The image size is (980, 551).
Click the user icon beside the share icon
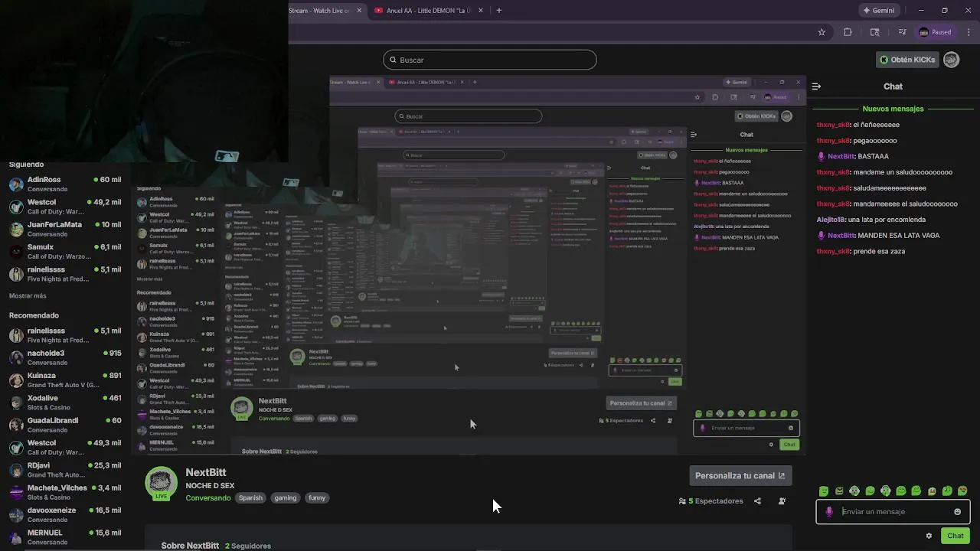click(x=782, y=501)
